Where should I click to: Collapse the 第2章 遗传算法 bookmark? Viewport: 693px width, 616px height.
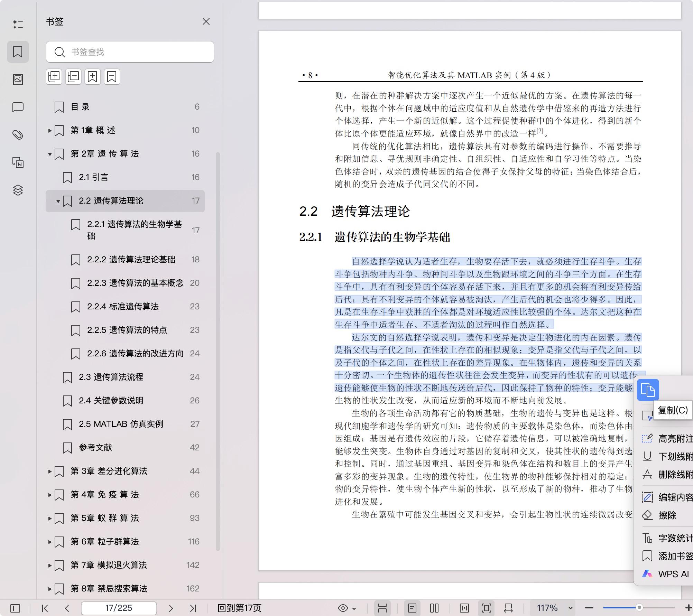(49, 154)
